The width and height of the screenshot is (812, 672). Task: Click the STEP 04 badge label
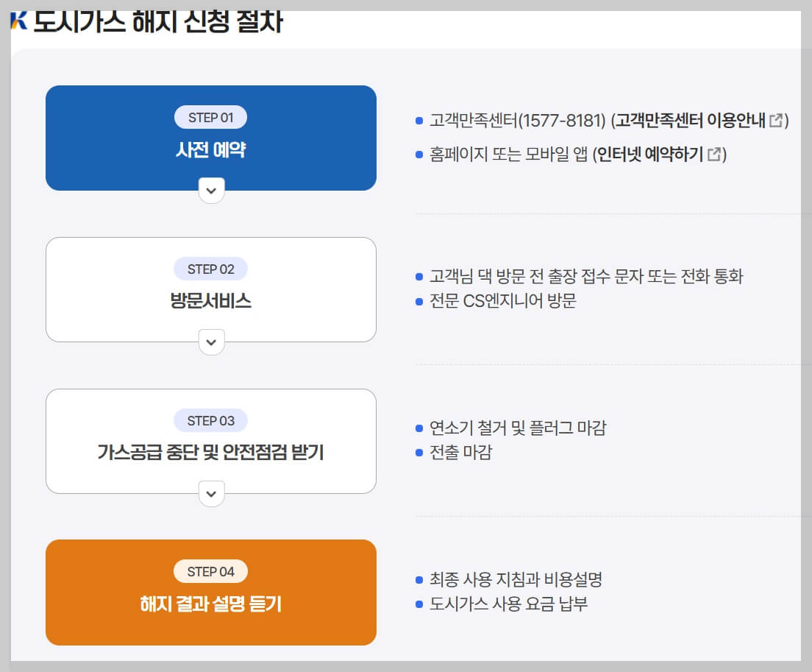click(211, 570)
